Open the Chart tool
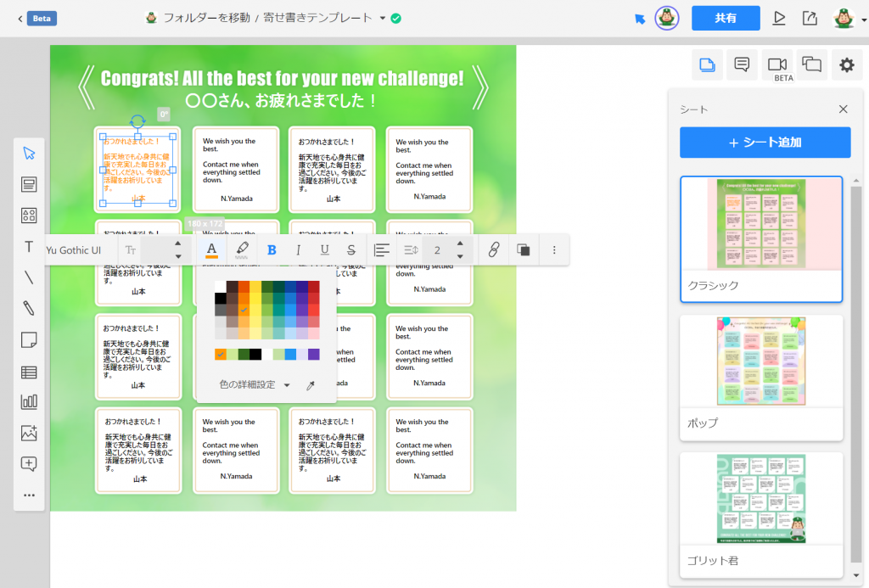Image resolution: width=869 pixels, height=588 pixels. pyautogui.click(x=29, y=402)
